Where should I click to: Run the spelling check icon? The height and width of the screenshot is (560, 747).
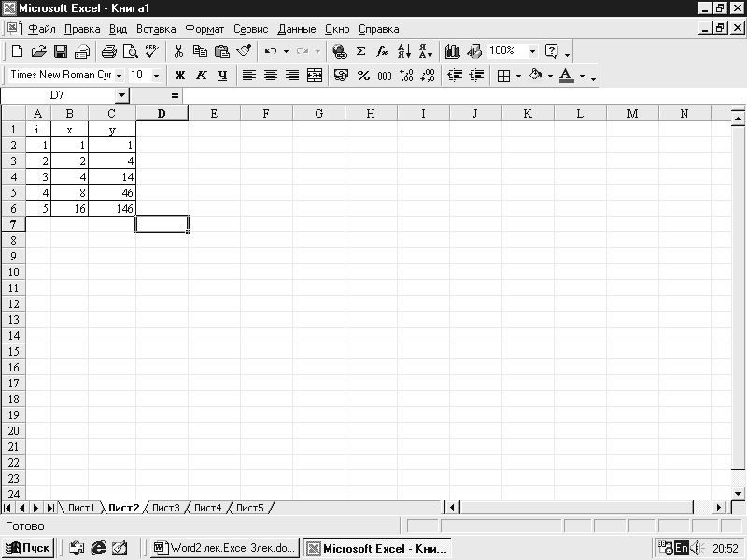tap(151, 51)
